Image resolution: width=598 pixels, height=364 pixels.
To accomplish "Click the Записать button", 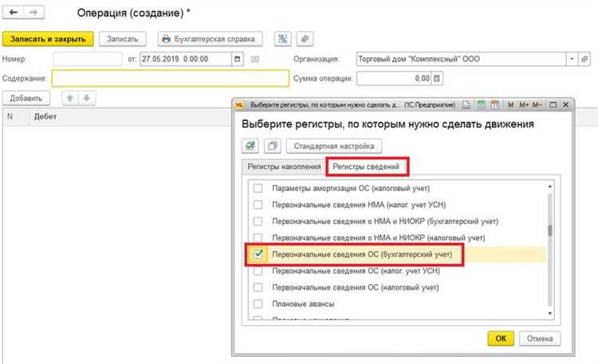I will (x=123, y=39).
